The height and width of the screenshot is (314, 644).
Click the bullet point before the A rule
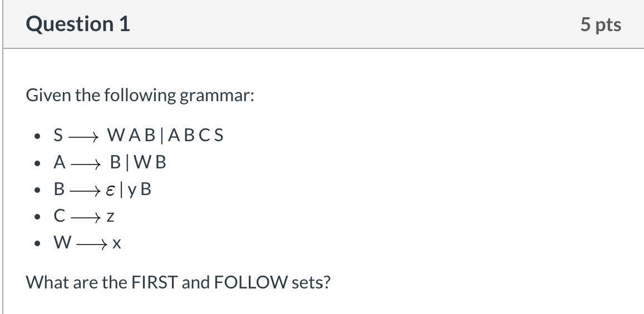click(x=37, y=163)
